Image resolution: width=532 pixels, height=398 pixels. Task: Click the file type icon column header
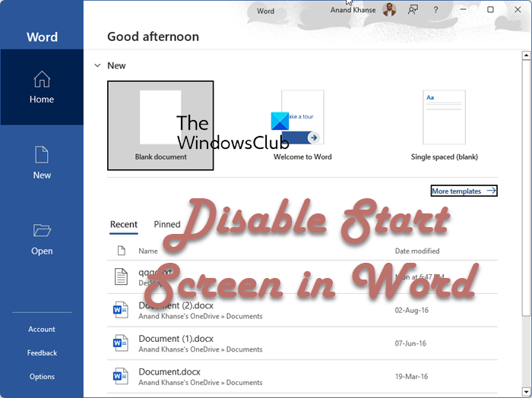121,251
